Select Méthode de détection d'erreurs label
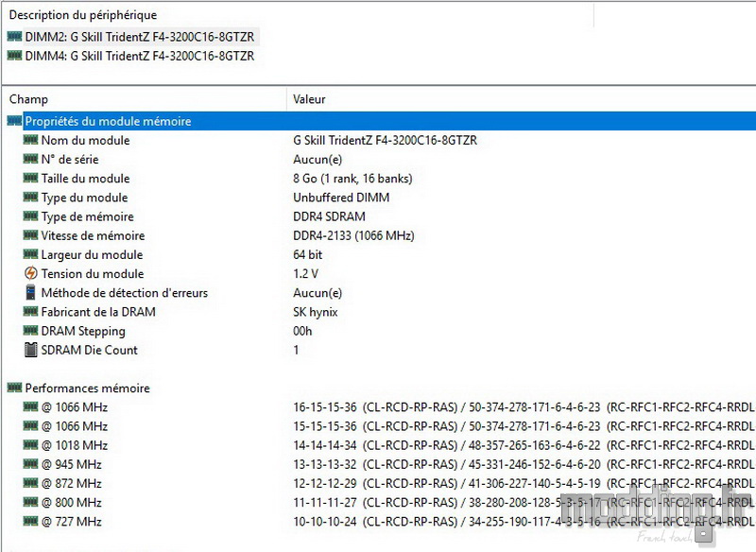The image size is (756, 552). (x=125, y=293)
